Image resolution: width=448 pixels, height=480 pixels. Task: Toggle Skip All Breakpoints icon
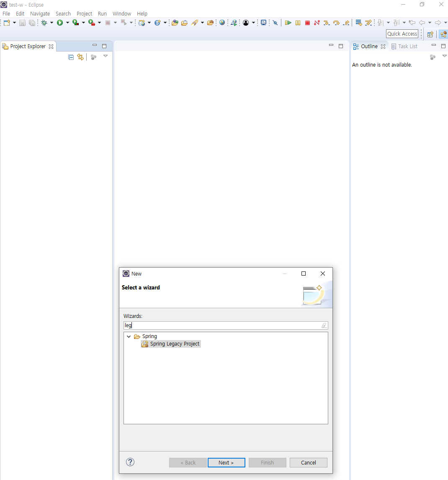pyautogui.click(x=275, y=23)
